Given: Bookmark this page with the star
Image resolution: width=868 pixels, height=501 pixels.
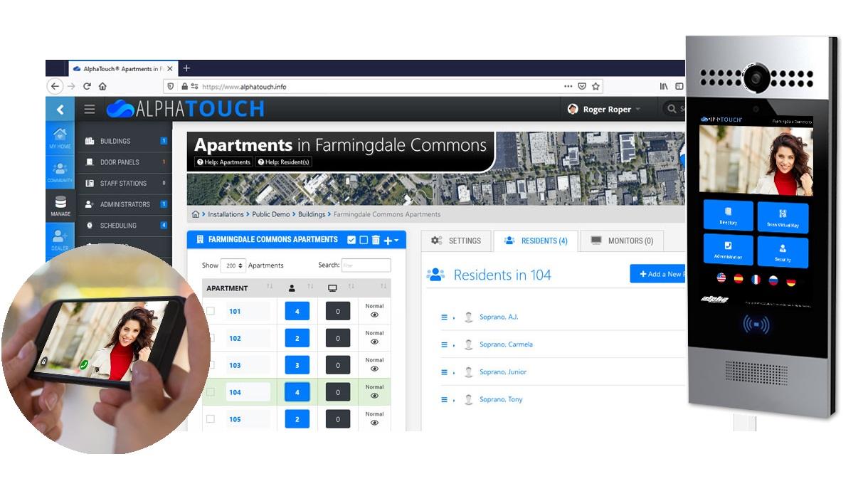Looking at the screenshot, I should point(596,86).
